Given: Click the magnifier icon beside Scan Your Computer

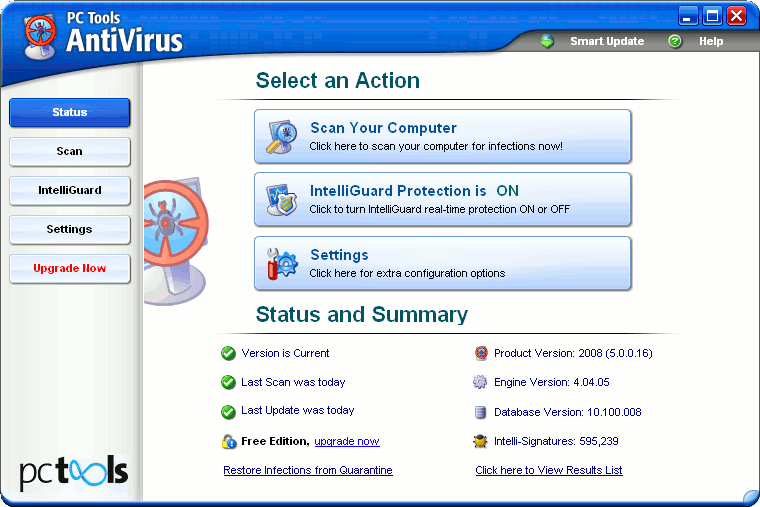Looking at the screenshot, I should 282,137.
